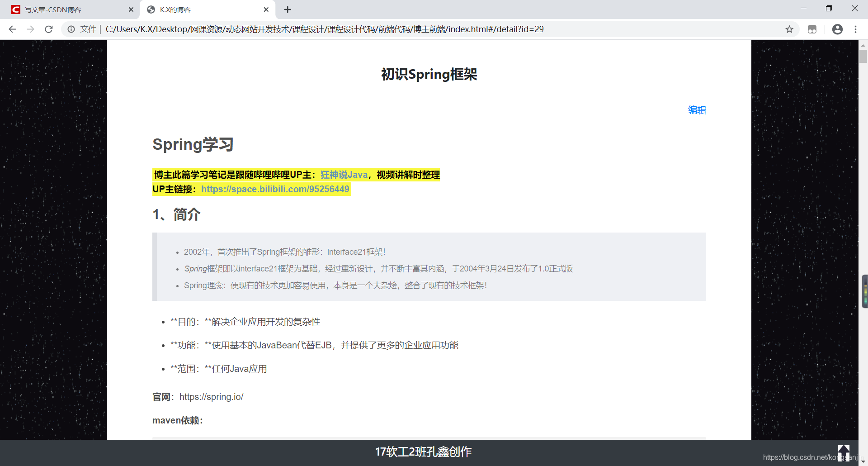Viewport: 868px width, 466px height.
Task: Open the bilibili space link
Action: pyautogui.click(x=275, y=189)
